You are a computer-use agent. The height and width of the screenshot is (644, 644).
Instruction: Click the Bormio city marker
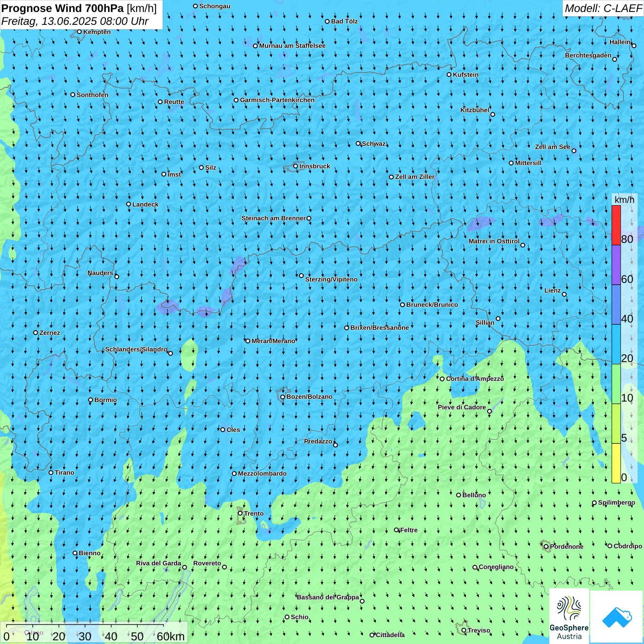pyautogui.click(x=91, y=400)
